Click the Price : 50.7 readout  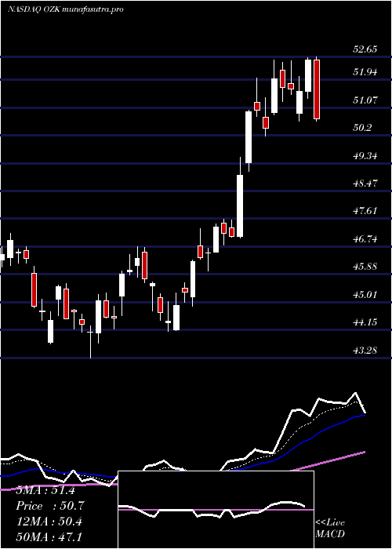pos(50,506)
